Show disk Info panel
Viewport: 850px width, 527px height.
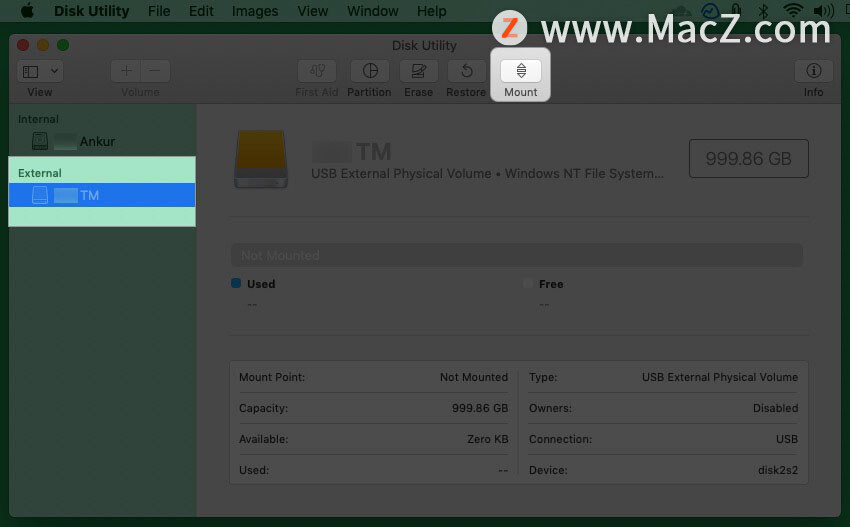[x=813, y=71]
